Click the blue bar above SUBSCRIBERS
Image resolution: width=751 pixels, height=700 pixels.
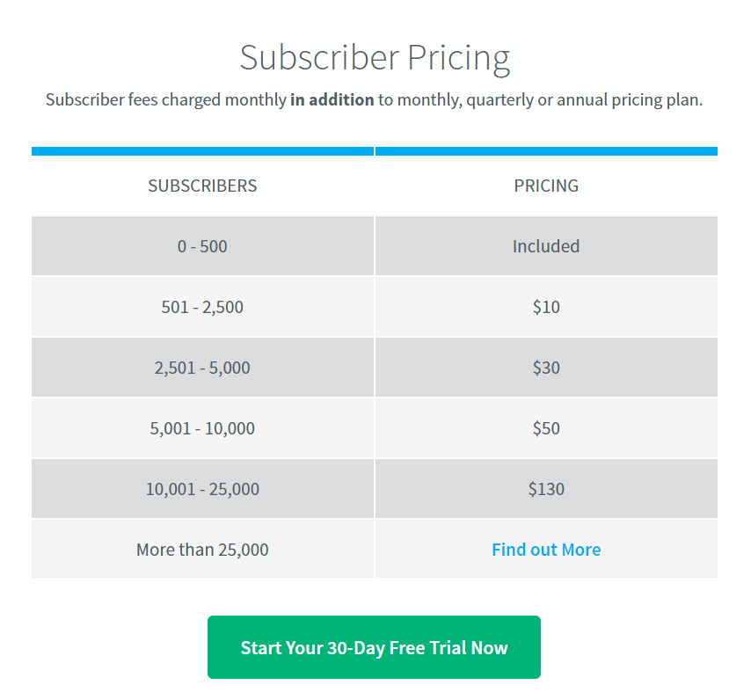pos(202,151)
